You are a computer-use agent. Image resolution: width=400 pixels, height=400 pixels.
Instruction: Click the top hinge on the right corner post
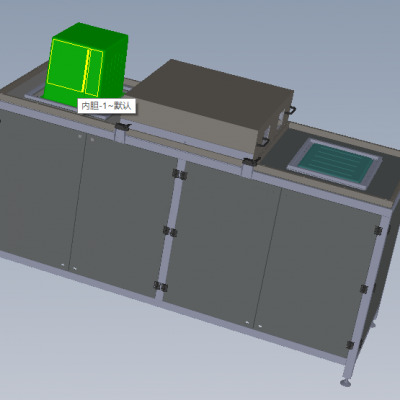tap(378, 230)
